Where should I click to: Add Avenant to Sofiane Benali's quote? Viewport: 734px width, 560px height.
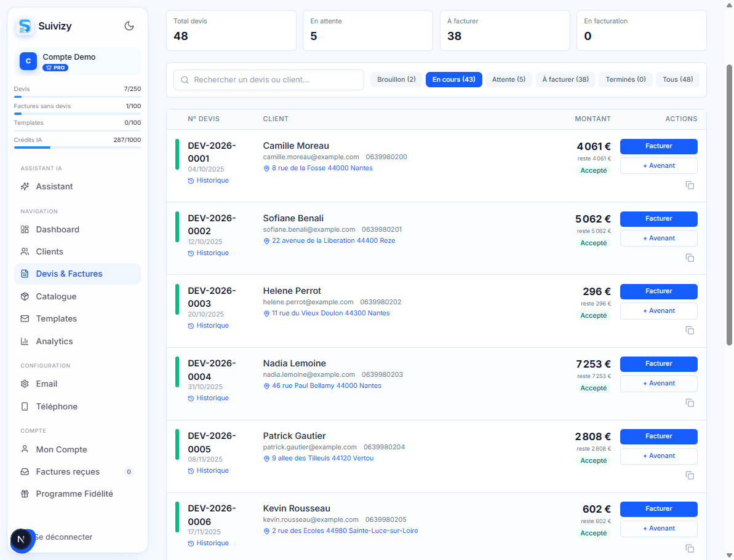click(x=659, y=238)
